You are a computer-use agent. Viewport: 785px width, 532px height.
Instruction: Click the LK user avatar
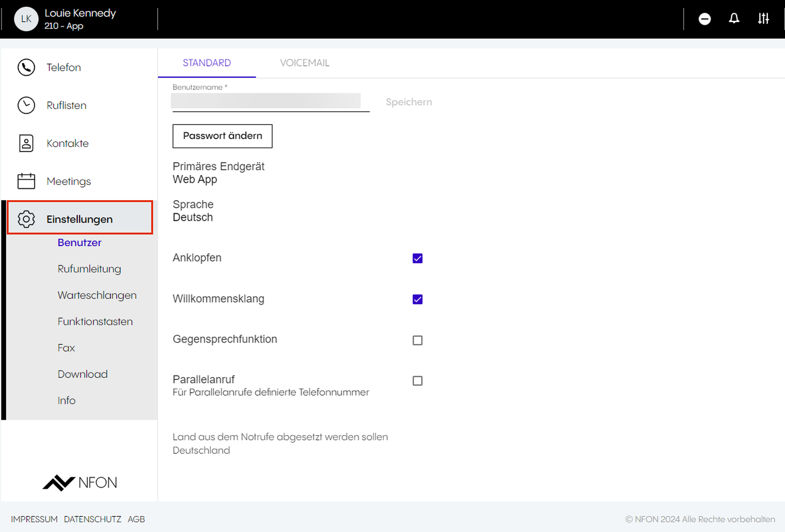[x=26, y=19]
